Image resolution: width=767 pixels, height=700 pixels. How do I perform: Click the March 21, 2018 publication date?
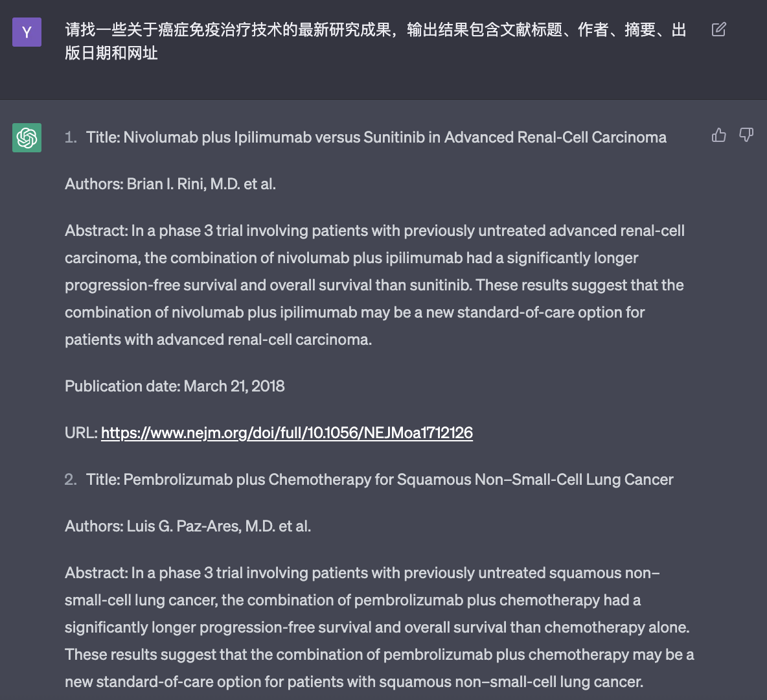(234, 386)
